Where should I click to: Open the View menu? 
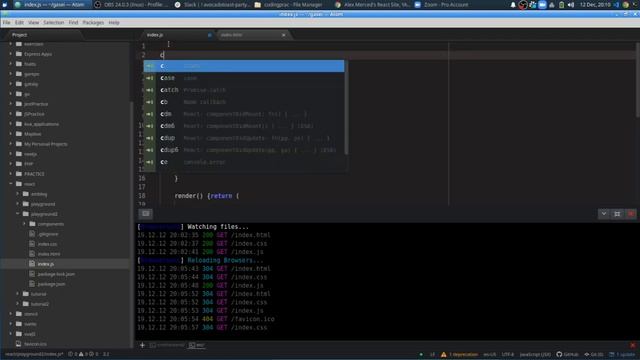tap(33, 22)
